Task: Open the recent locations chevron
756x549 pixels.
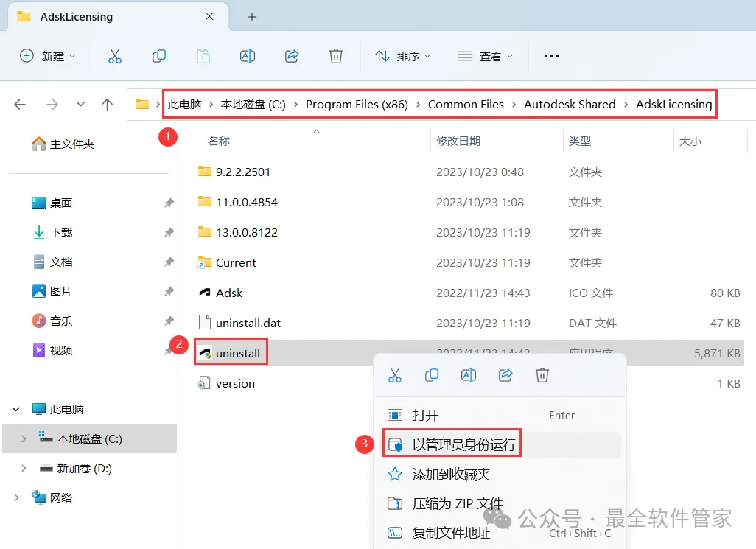Action: tap(80, 104)
